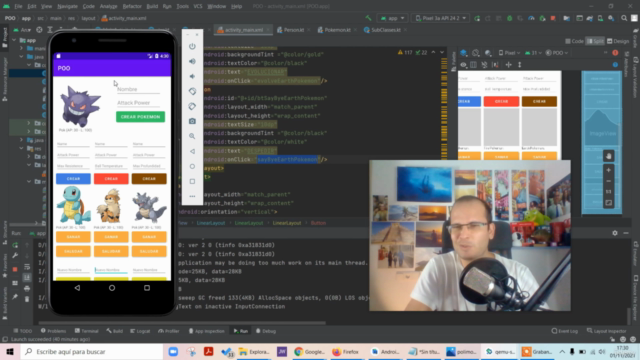Click the emulator sidebar home circle
640x360 pixels.
click(x=192, y=166)
